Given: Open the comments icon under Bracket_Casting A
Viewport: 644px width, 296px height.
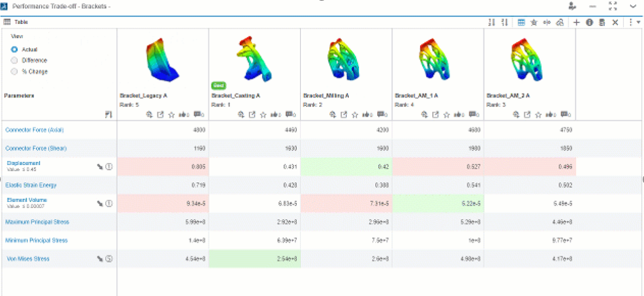Looking at the screenshot, I should click(290, 115).
